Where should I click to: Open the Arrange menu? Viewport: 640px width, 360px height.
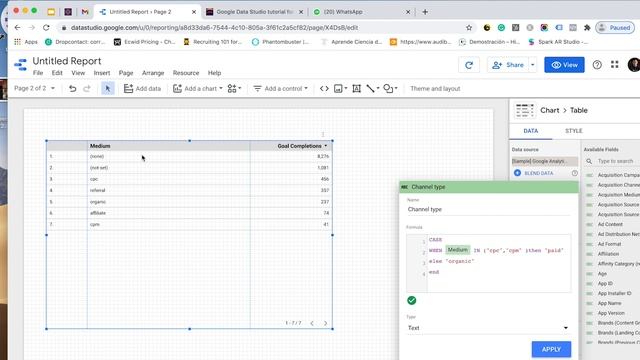153,73
